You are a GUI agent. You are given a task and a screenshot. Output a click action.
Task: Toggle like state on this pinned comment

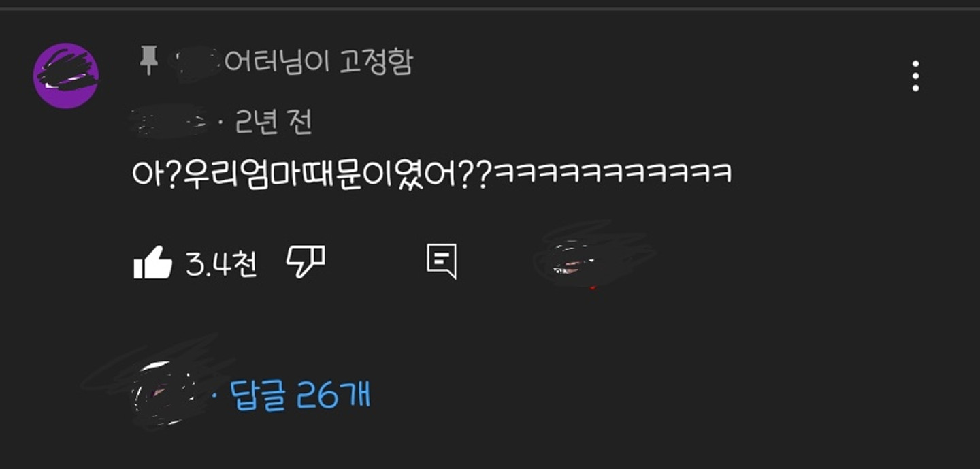152,262
